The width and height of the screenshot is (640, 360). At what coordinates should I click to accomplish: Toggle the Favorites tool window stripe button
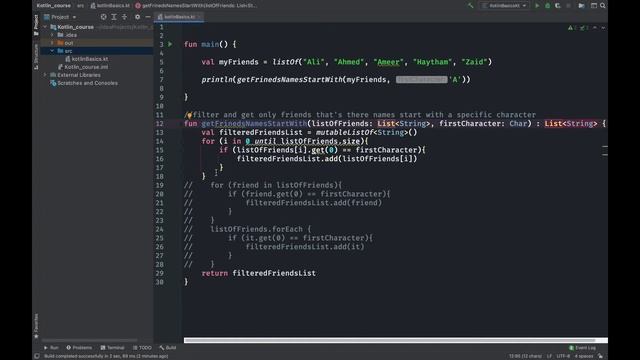[x=36, y=326]
